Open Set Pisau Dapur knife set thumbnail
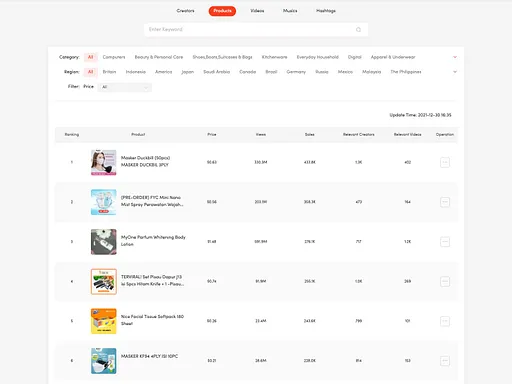Image resolution: width=512 pixels, height=384 pixels. [x=104, y=281]
